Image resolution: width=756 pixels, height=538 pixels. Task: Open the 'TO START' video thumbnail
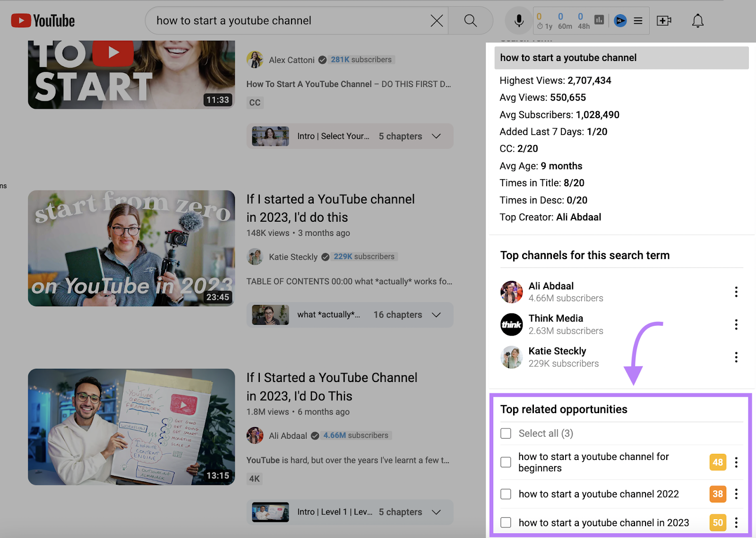[x=131, y=75]
